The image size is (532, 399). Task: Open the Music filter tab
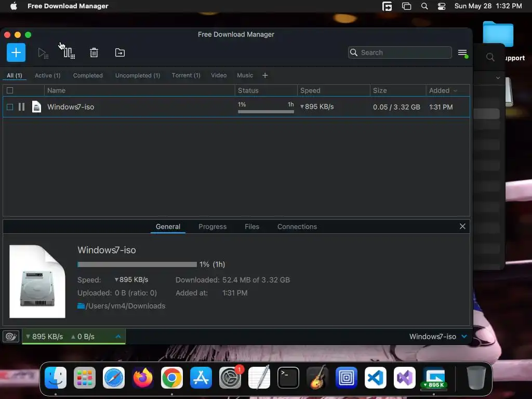click(245, 75)
